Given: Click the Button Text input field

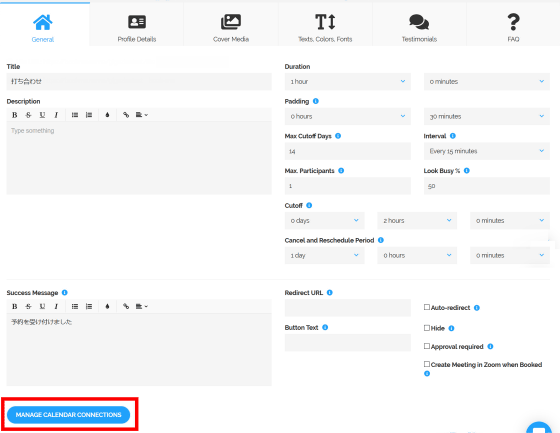Looking at the screenshot, I should click(x=348, y=343).
